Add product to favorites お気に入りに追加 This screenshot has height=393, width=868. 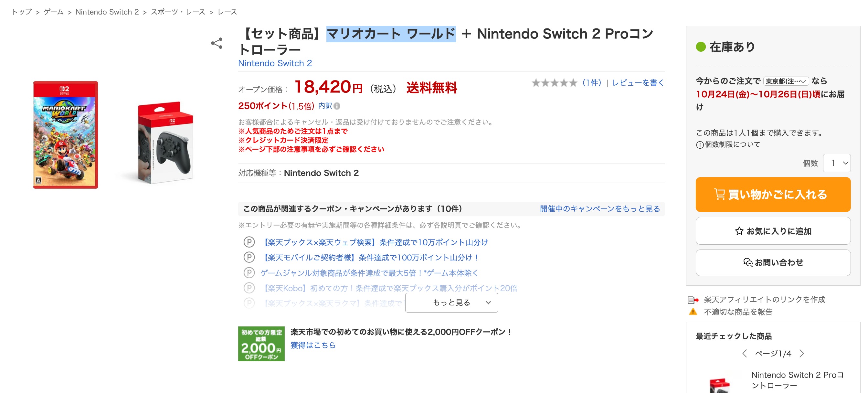pyautogui.click(x=773, y=231)
